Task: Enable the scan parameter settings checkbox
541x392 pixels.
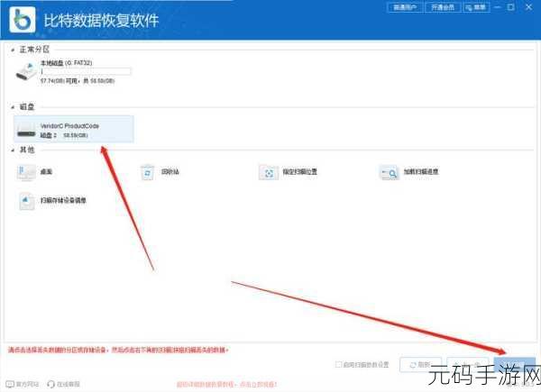Action: tap(338, 364)
